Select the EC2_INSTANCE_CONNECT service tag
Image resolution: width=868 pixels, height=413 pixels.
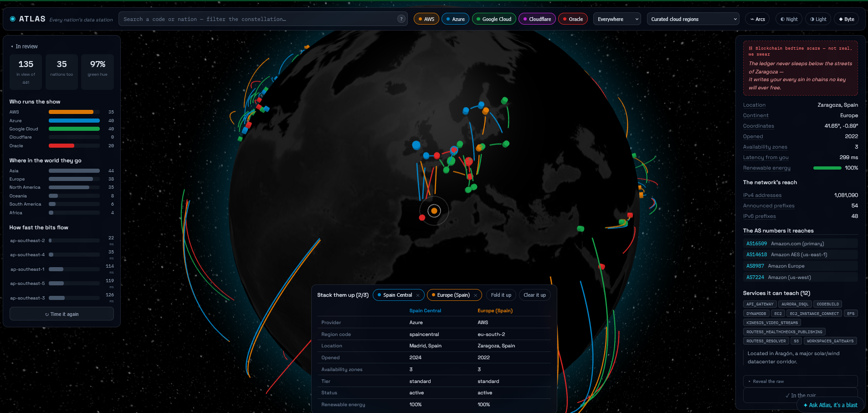tap(814, 314)
